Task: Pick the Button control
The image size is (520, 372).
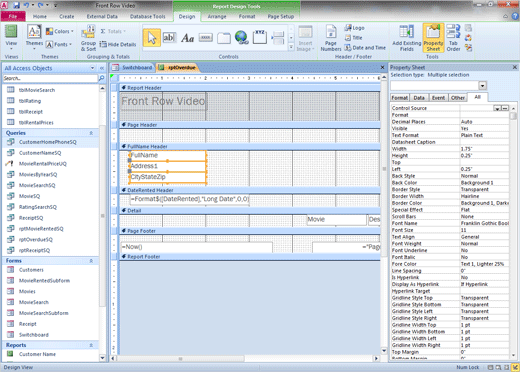Action: tap(205, 38)
